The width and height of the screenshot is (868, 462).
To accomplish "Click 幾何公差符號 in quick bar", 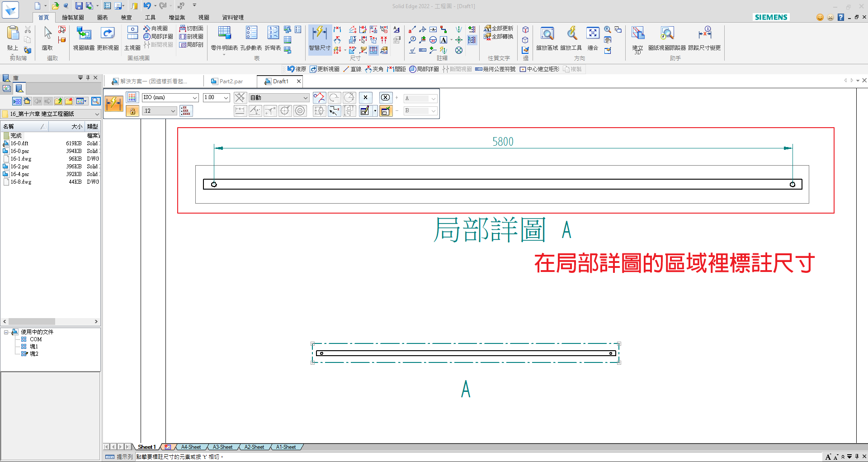I will [495, 69].
